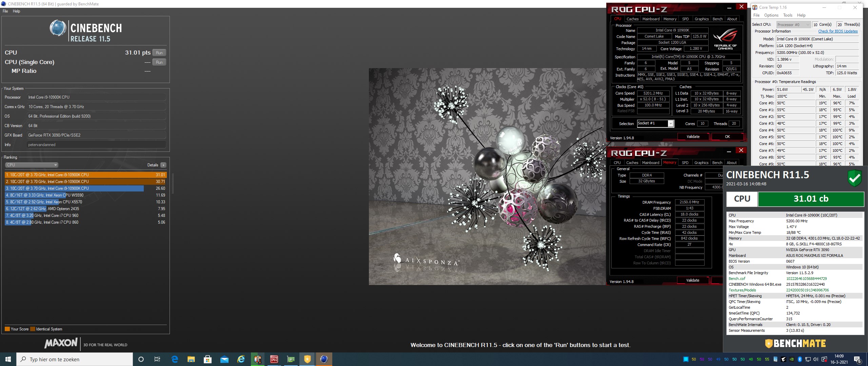Switch to Mainboard tab in top CPU-Z

click(x=651, y=19)
